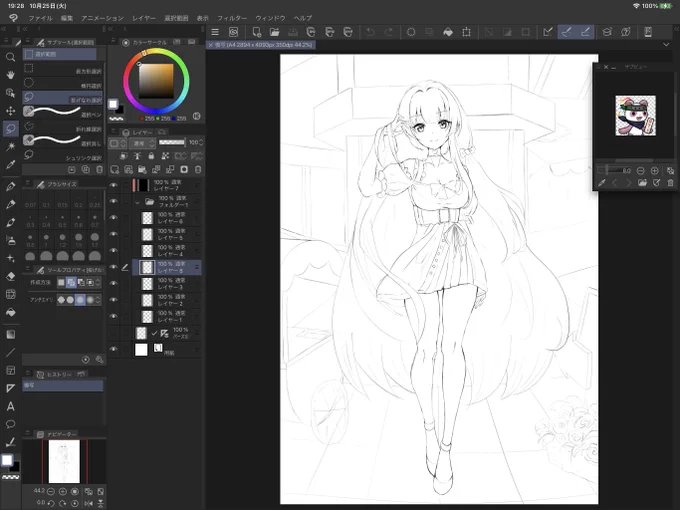Open the document tab list chevron

(x=666, y=44)
